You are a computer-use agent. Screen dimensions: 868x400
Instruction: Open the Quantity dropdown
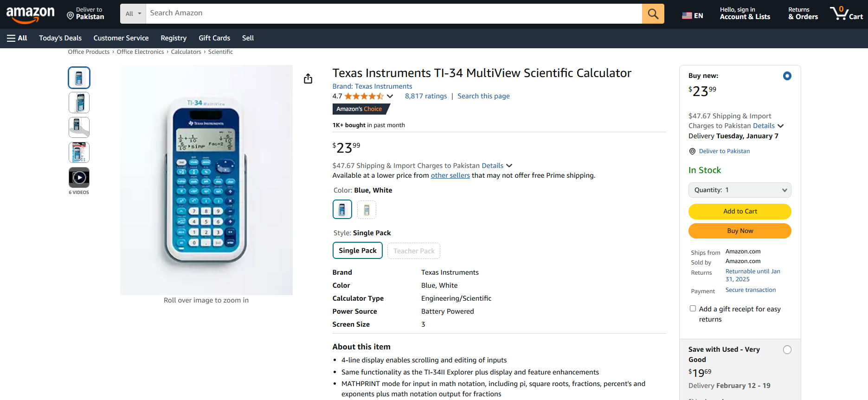point(740,190)
